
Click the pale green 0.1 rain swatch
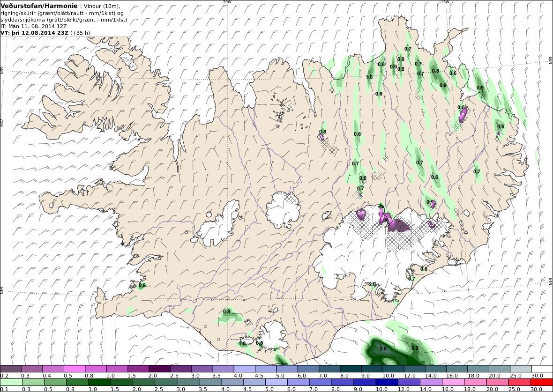(11, 382)
